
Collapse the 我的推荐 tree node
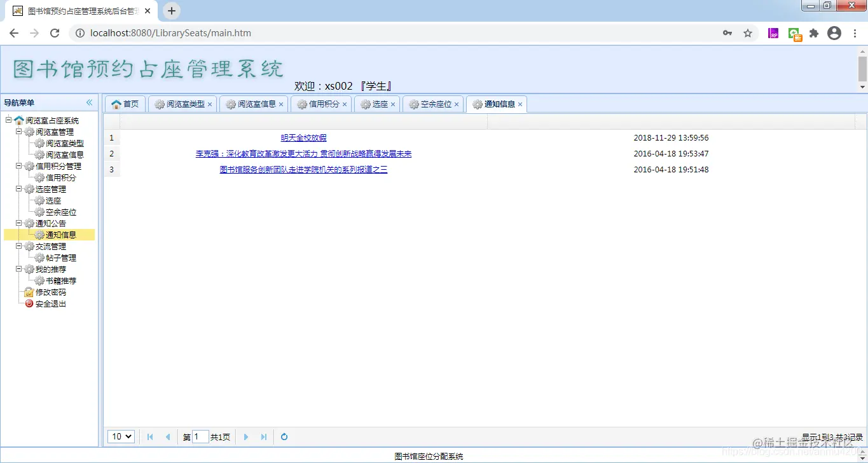pyautogui.click(x=19, y=269)
